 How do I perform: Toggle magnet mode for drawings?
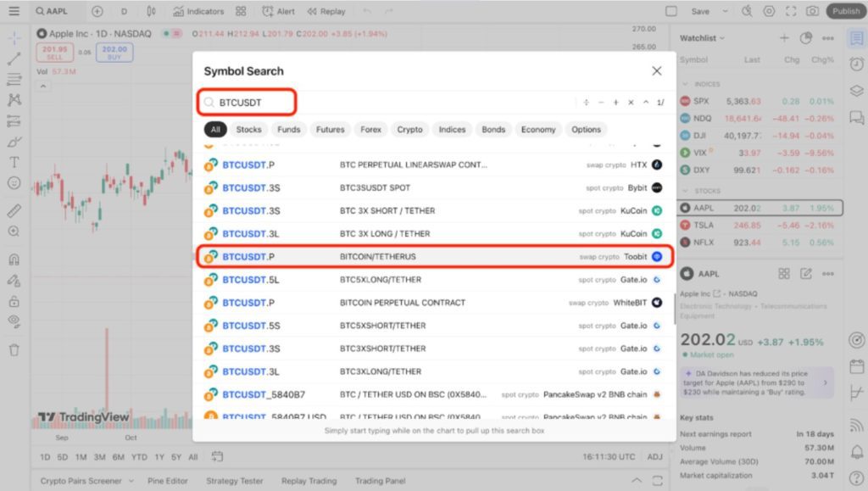tap(14, 259)
